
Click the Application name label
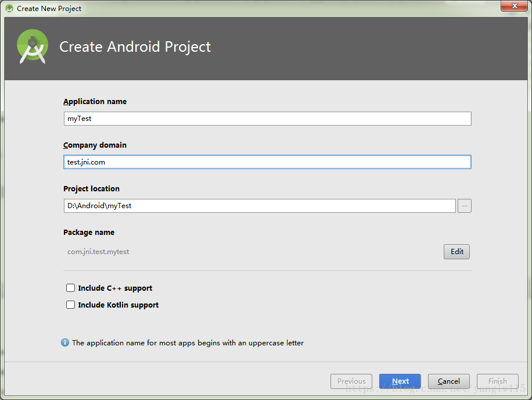coord(95,102)
